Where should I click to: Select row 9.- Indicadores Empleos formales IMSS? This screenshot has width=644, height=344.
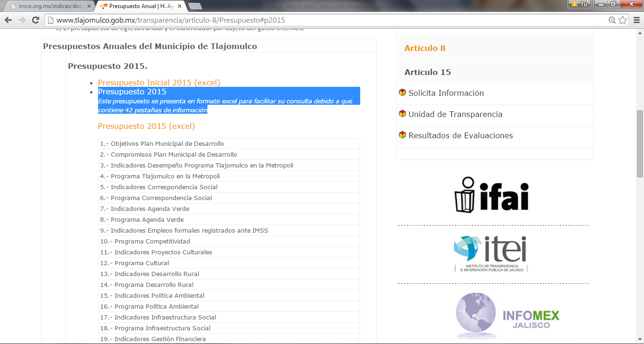229,230
